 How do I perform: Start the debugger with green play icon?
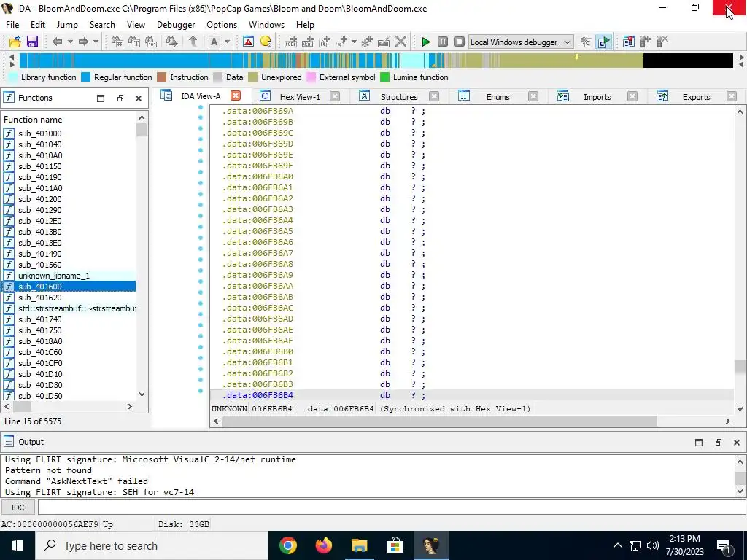pyautogui.click(x=426, y=42)
